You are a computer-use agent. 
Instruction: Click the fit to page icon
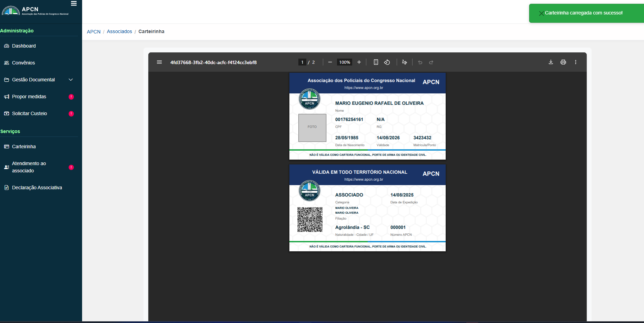[376, 62]
